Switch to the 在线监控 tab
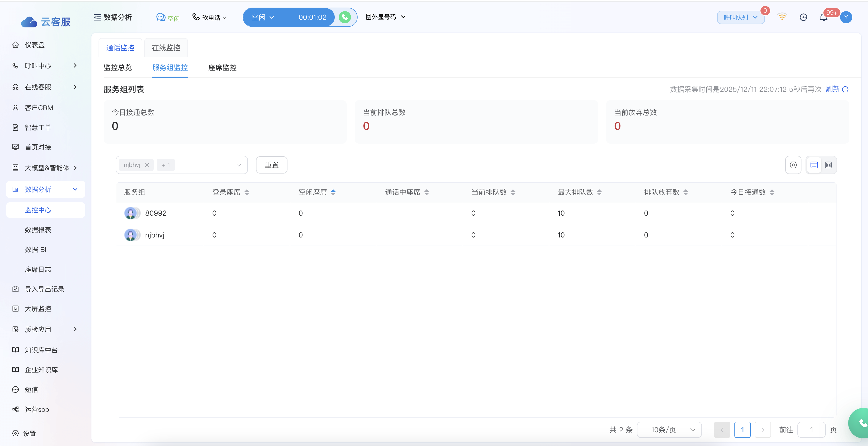The width and height of the screenshot is (868, 446). (166, 48)
